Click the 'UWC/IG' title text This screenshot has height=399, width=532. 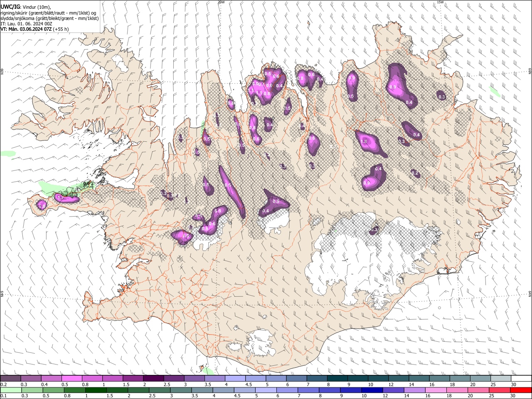(10, 7)
